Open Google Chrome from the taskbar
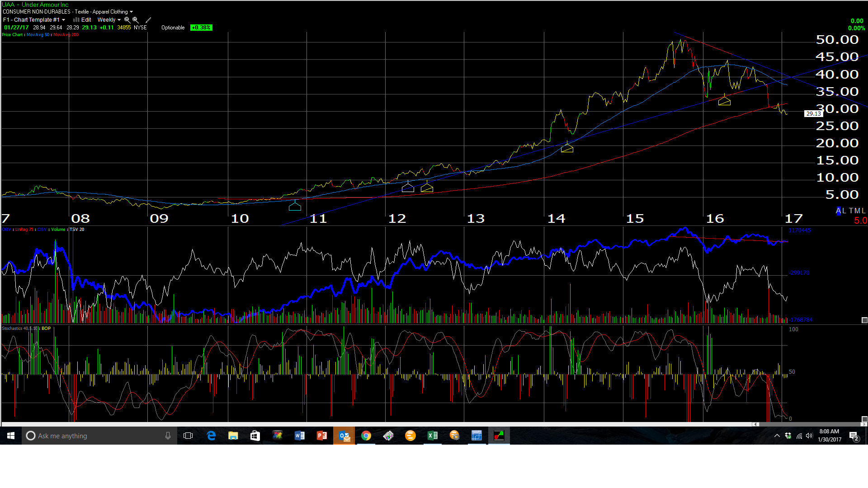The width and height of the screenshot is (868, 488). (x=366, y=436)
